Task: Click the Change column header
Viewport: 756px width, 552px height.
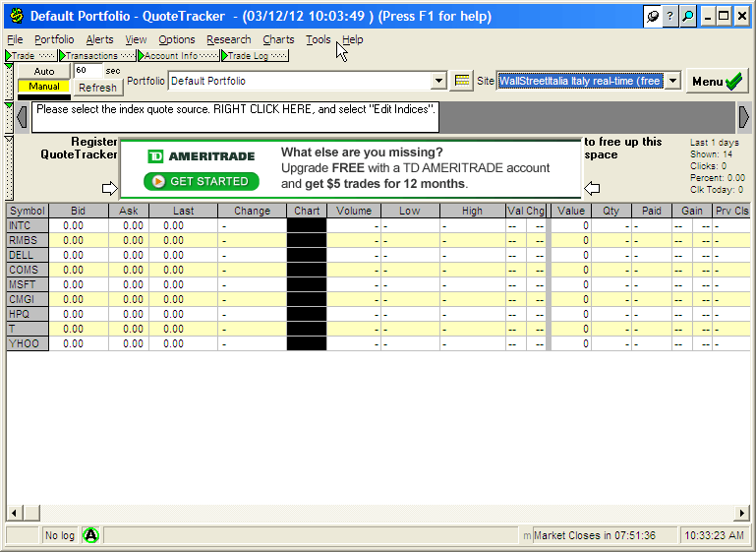Action: click(x=252, y=211)
